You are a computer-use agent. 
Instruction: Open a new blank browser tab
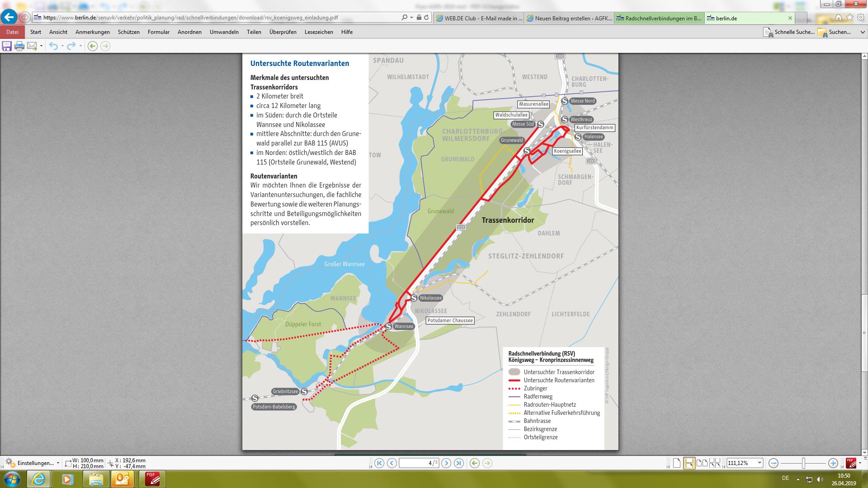(x=801, y=19)
